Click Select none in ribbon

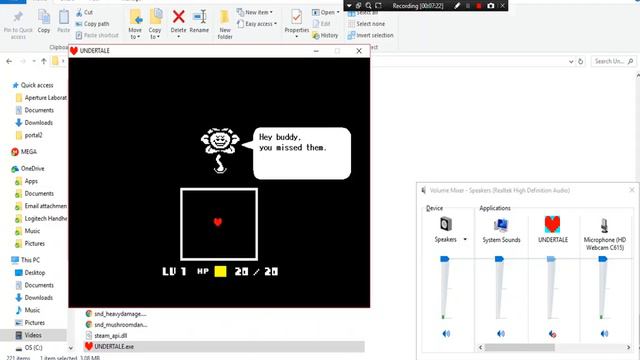[367, 24]
